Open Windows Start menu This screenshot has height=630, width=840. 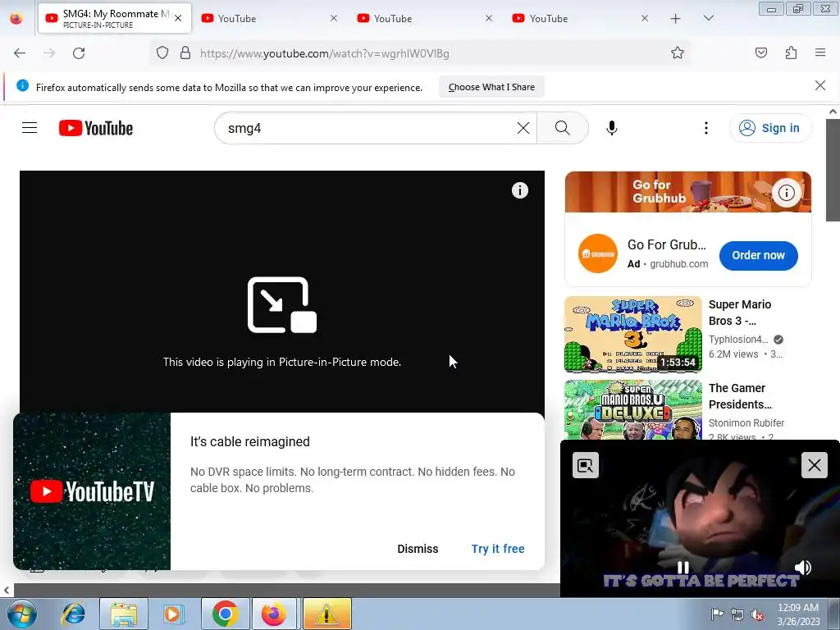pos(21,614)
